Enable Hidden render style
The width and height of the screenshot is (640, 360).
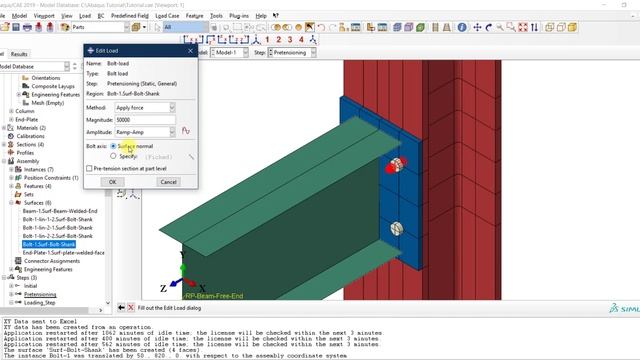(x=561, y=27)
